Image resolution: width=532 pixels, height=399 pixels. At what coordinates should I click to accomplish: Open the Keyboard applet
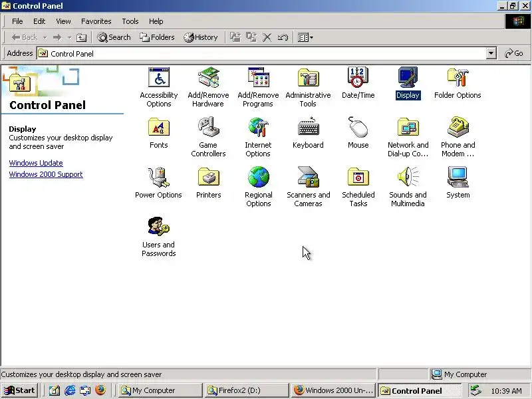click(308, 133)
